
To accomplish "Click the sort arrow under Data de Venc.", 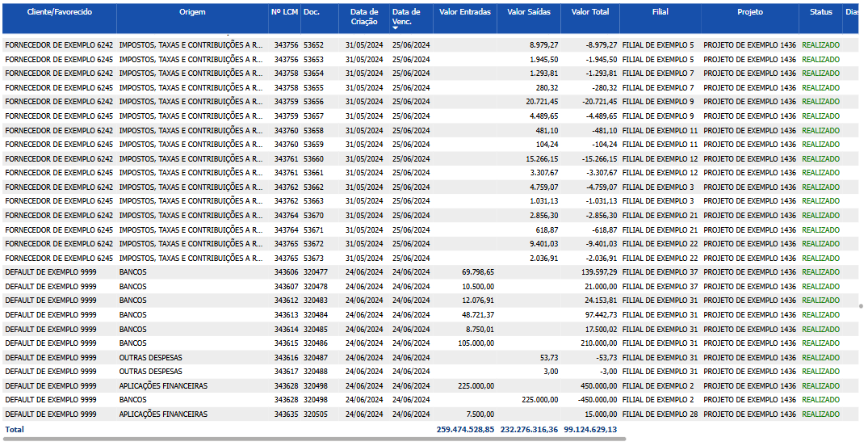I will [x=396, y=27].
